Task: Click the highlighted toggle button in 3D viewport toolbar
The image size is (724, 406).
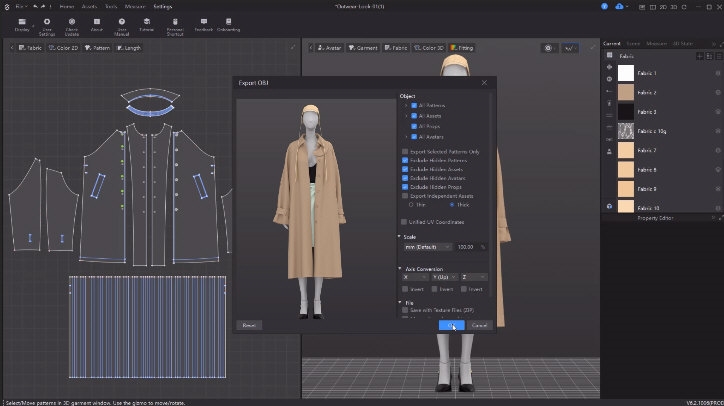Action: click(569, 48)
